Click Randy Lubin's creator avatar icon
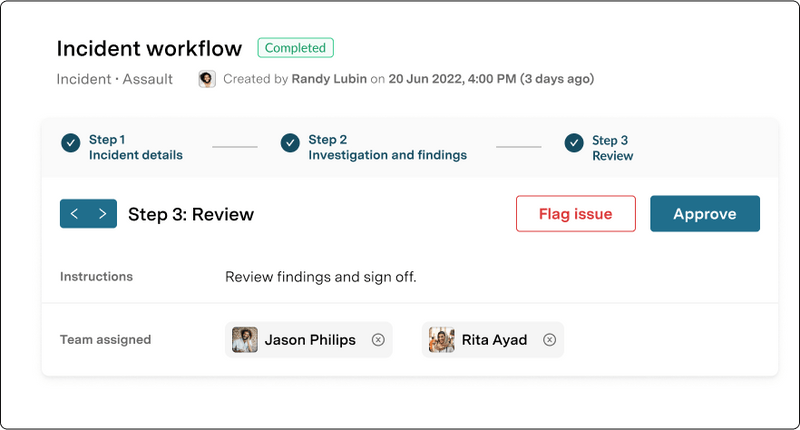Image resolution: width=800 pixels, height=430 pixels. click(x=207, y=79)
